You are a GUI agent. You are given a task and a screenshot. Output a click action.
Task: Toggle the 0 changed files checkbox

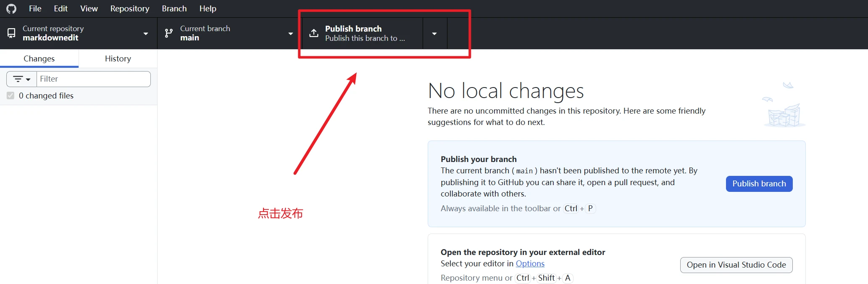click(11, 96)
